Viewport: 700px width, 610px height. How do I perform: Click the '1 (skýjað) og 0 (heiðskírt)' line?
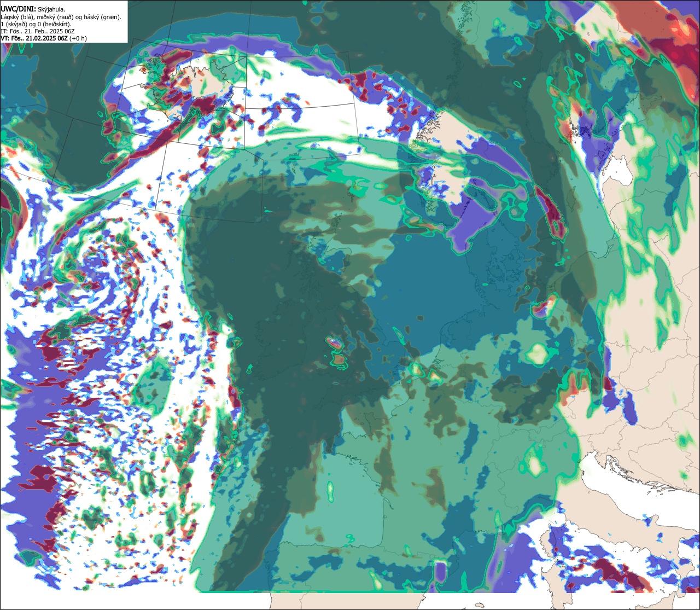36,24
